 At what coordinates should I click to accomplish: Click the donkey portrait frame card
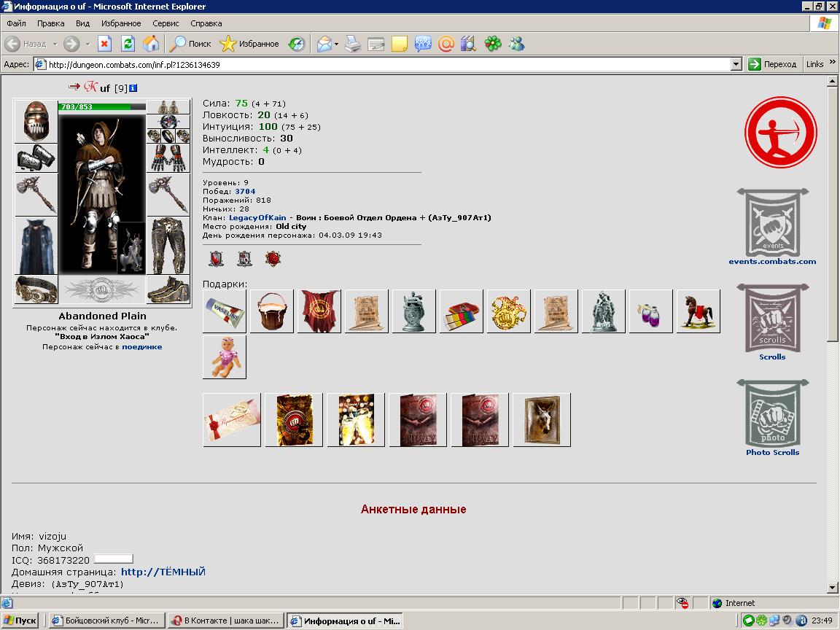[542, 420]
